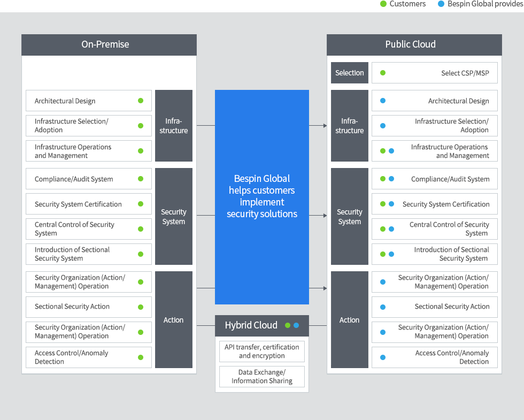
Task: Click the green Customers legend dot
Action: pos(383,4)
